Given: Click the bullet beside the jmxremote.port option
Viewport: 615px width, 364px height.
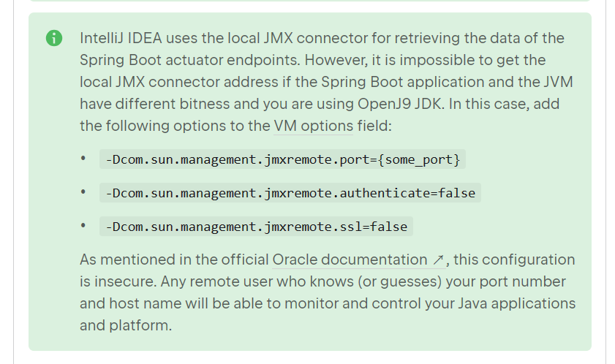Looking at the screenshot, I should point(84,159).
